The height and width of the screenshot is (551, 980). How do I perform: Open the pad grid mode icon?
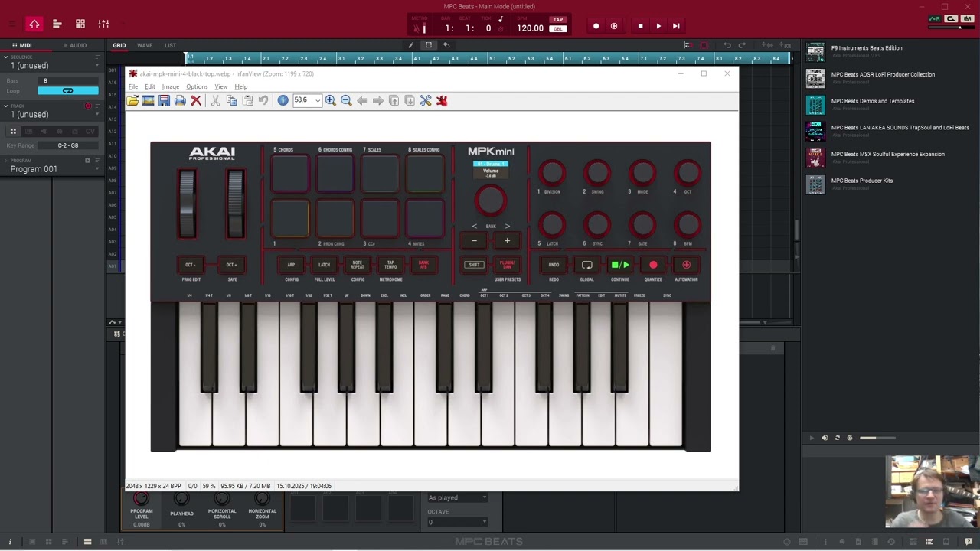coord(80,24)
